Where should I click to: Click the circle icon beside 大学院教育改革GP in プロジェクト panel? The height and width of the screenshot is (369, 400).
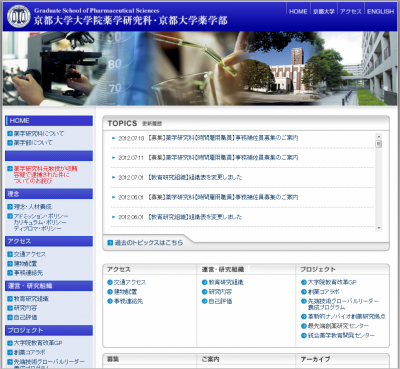[x=304, y=282]
